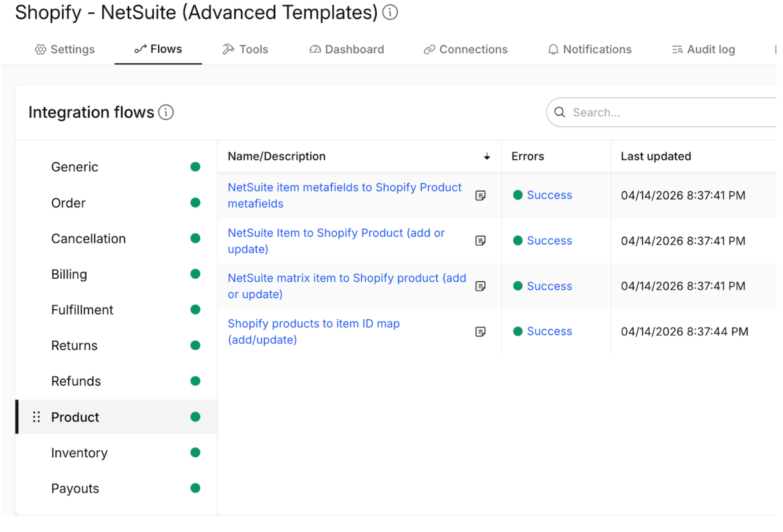This screenshot has width=783, height=532.
Task: Select the Returns flow group
Action: 116,345
